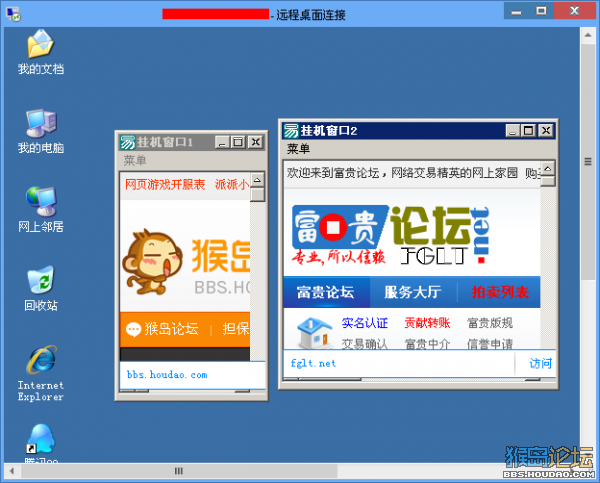Select the orange 猴岛论坛 tab in 挂机窗口1
The width and height of the screenshot is (600, 483).
165,330
